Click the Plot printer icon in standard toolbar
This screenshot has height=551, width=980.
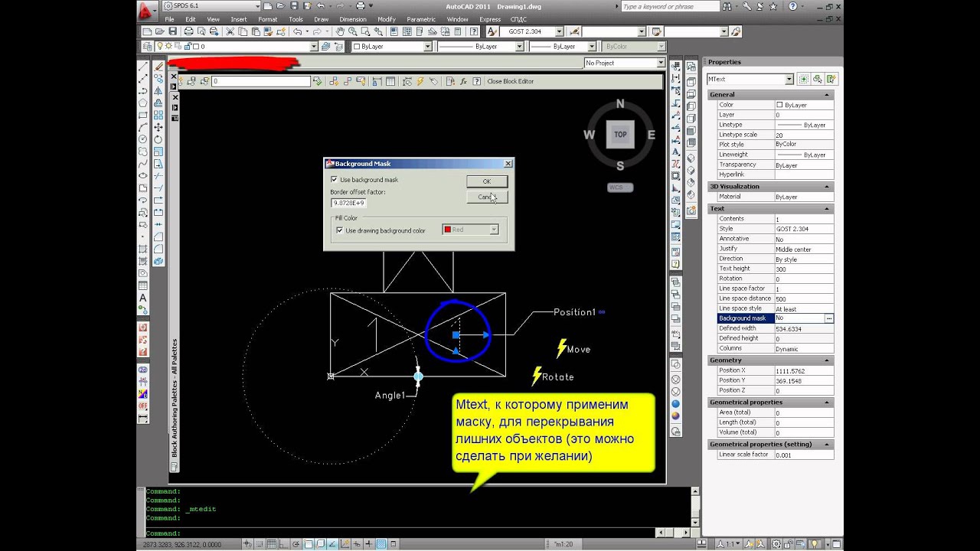coord(188,31)
